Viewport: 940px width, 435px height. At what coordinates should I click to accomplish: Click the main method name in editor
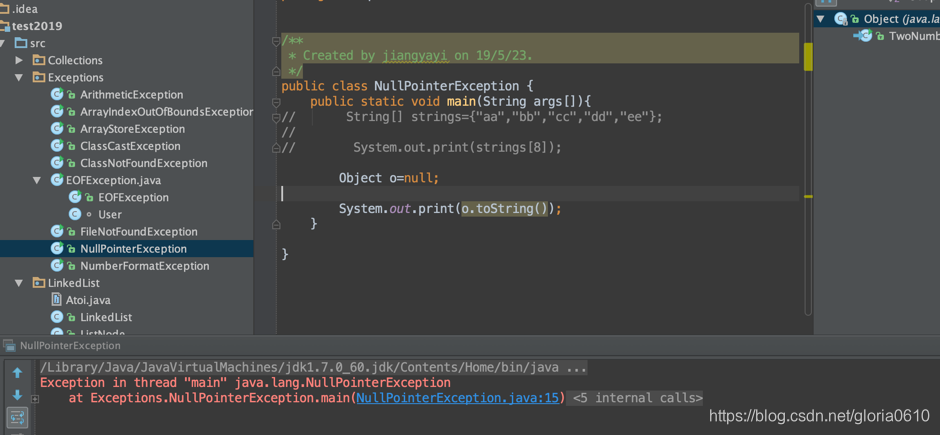point(461,101)
